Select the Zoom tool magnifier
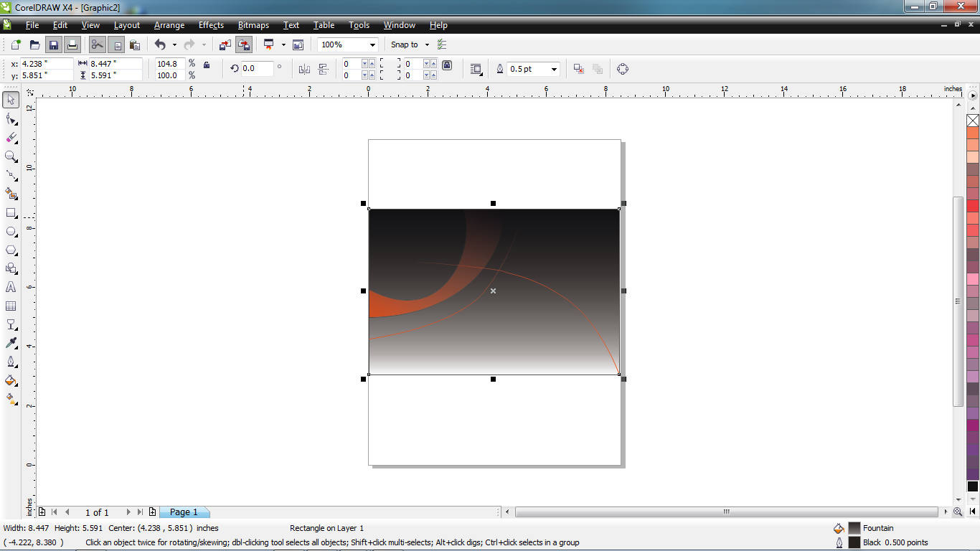The height and width of the screenshot is (551, 980). [x=11, y=156]
